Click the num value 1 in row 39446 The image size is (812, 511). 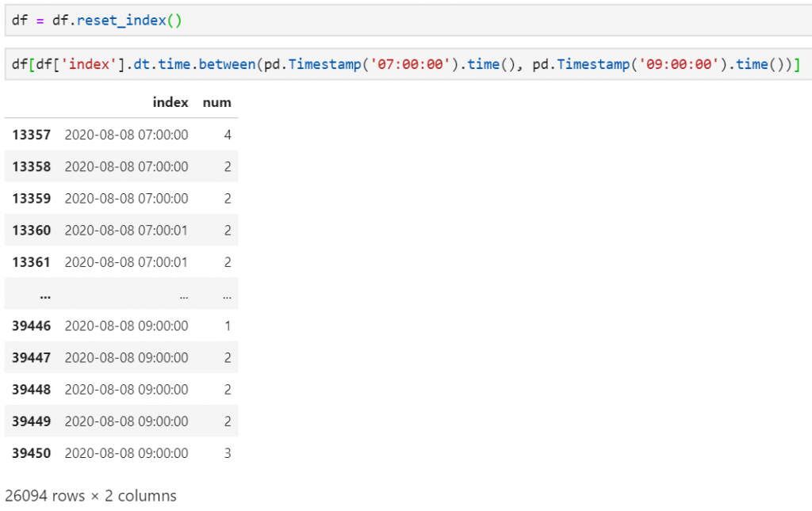pyautogui.click(x=227, y=326)
